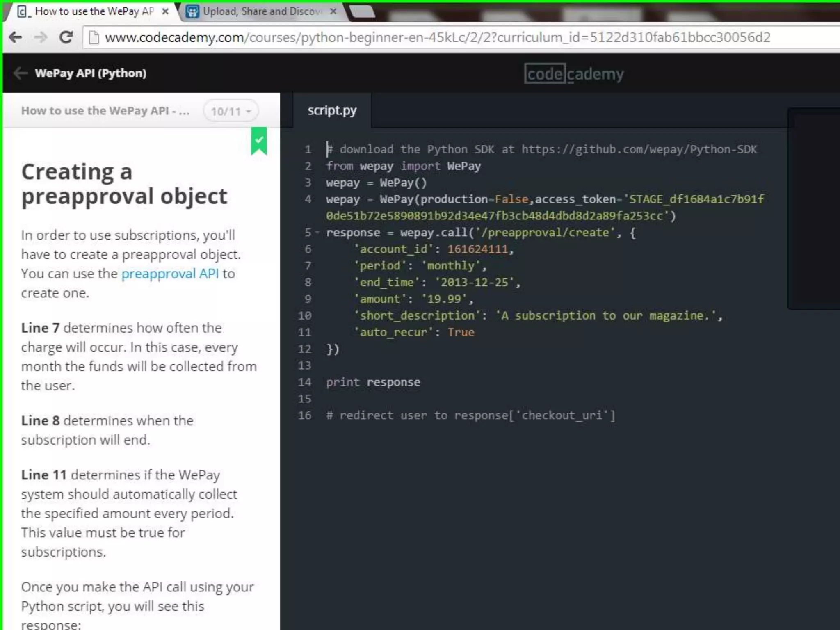Switch to the 'Upload, Share and Discover' tab
The image size is (840, 630).
262,11
